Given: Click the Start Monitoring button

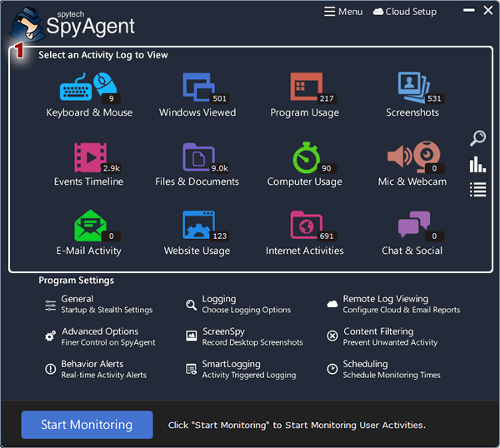Looking at the screenshot, I should pyautogui.click(x=87, y=425).
